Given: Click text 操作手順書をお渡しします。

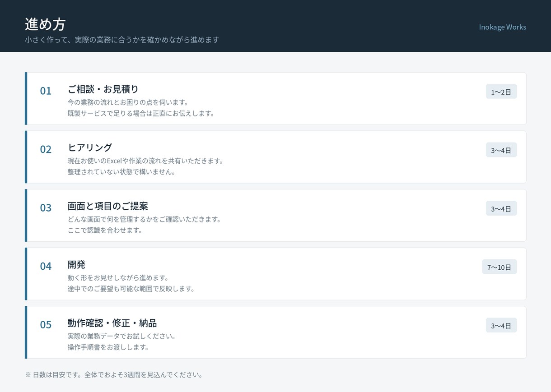Looking at the screenshot, I should pyautogui.click(x=109, y=347).
